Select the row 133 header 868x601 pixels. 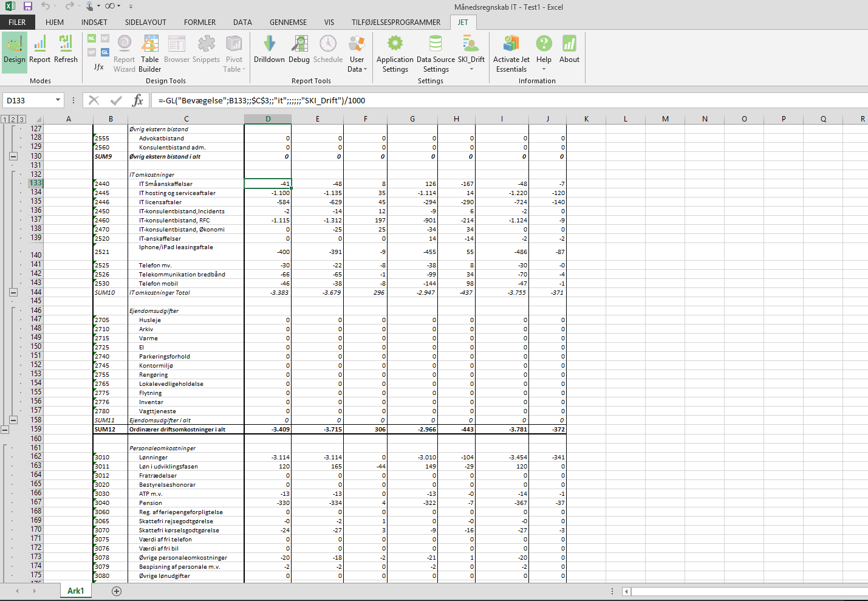[x=36, y=183]
